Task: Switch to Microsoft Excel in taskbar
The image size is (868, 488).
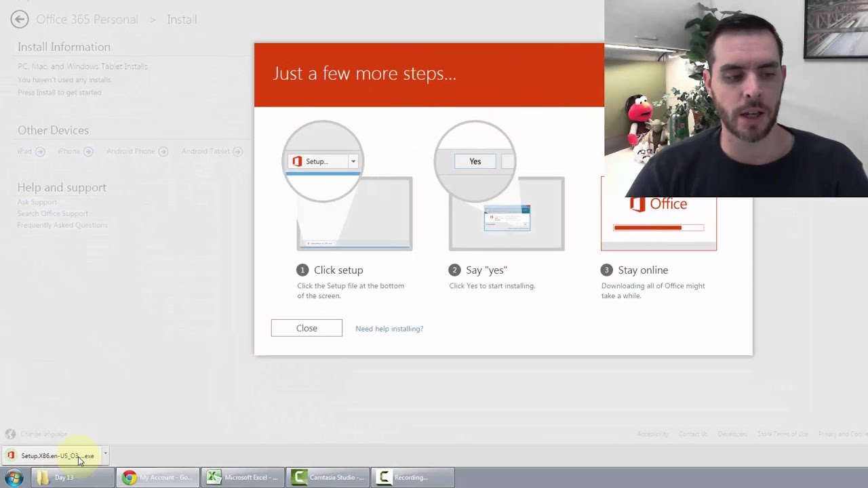Action: point(242,478)
